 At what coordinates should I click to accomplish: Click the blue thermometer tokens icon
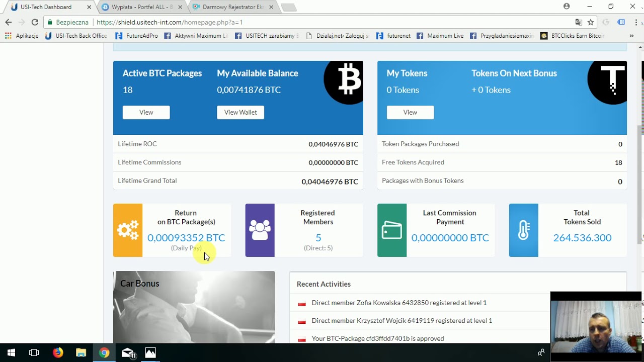524,230
